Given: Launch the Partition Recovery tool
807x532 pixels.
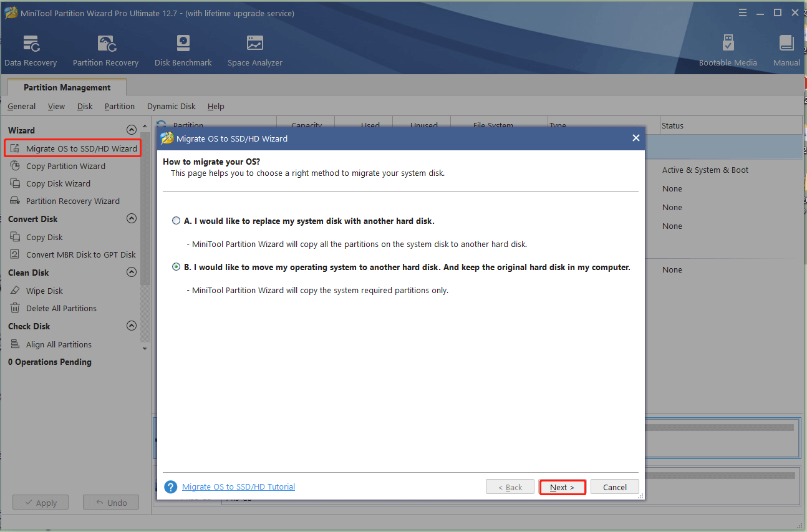Looking at the screenshot, I should point(105,51).
